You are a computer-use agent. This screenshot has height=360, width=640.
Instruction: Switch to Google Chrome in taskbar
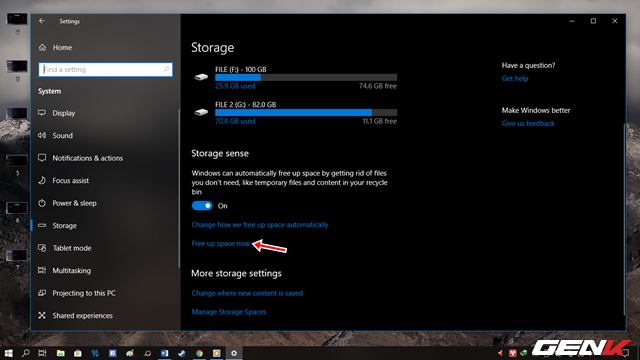click(x=199, y=353)
